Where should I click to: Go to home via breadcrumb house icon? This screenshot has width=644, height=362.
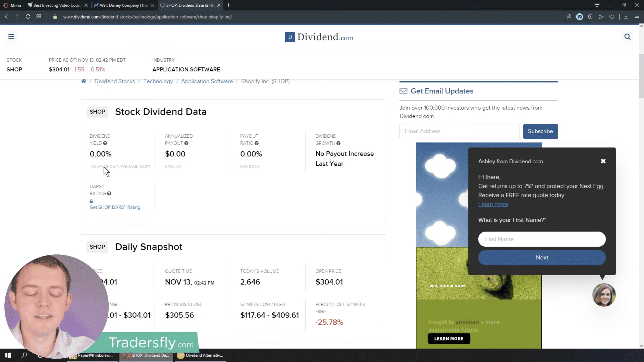[83, 81]
